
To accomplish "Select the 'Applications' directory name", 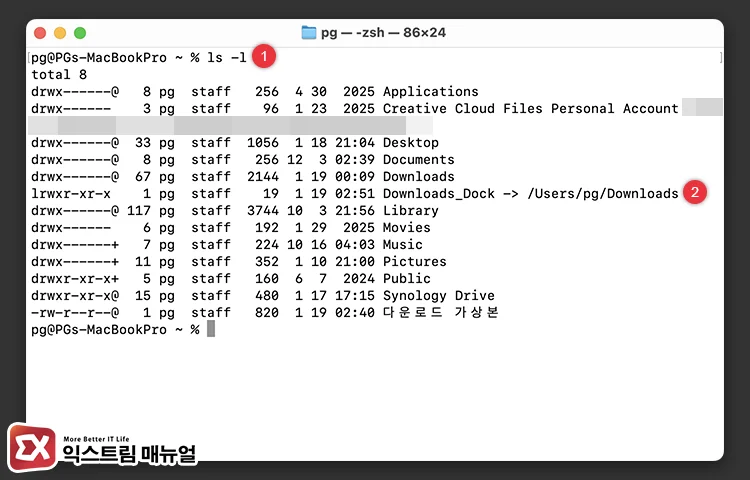I will tap(430, 92).
